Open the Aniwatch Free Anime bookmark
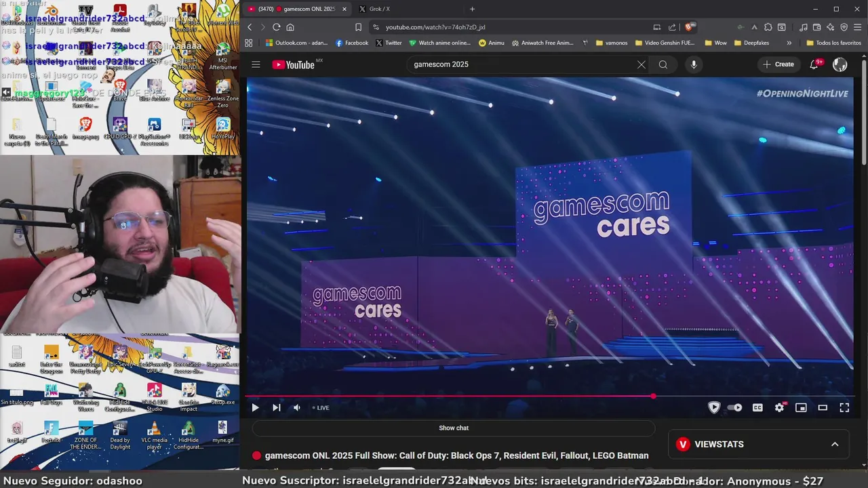 [x=542, y=43]
